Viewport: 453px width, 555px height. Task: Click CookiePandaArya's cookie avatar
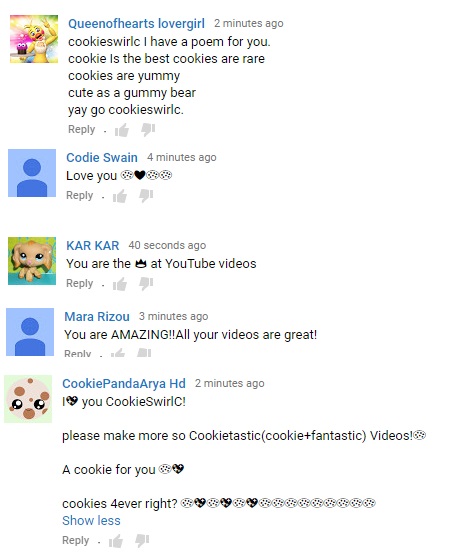click(28, 399)
